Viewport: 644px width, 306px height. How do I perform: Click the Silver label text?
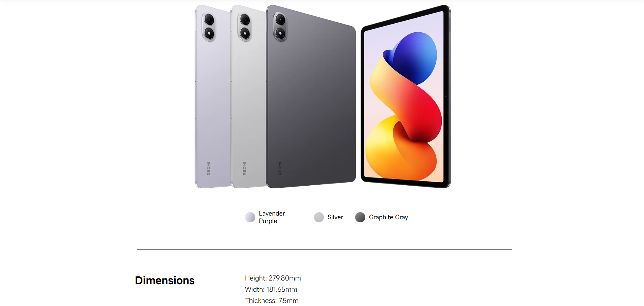[335, 217]
